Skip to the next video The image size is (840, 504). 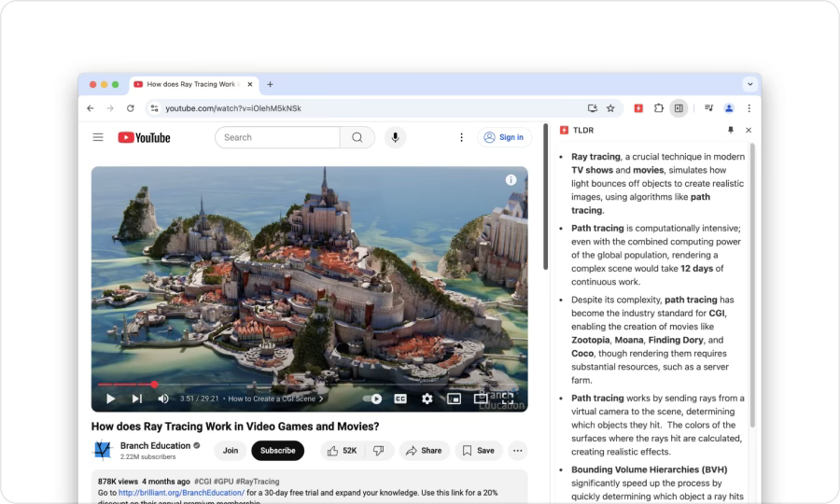[137, 399]
